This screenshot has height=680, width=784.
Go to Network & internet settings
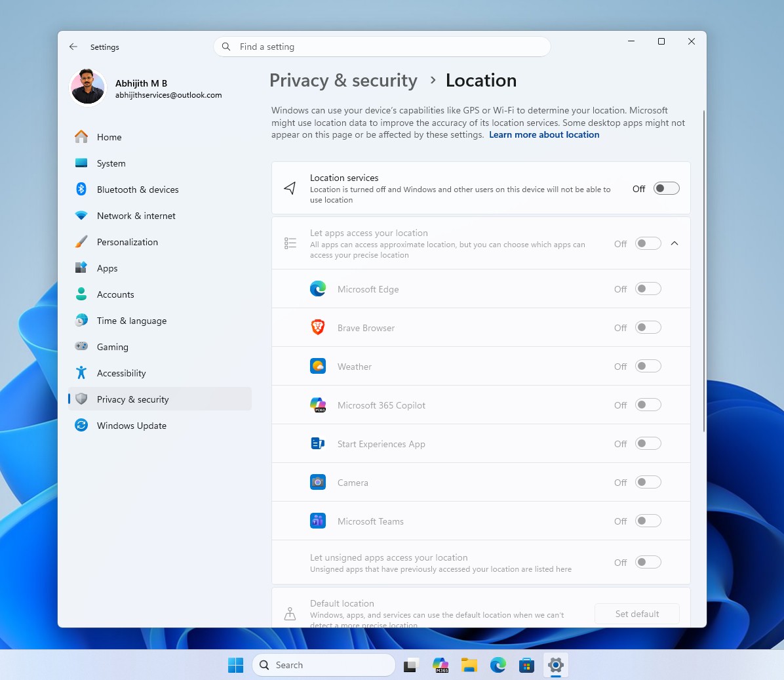coord(159,216)
